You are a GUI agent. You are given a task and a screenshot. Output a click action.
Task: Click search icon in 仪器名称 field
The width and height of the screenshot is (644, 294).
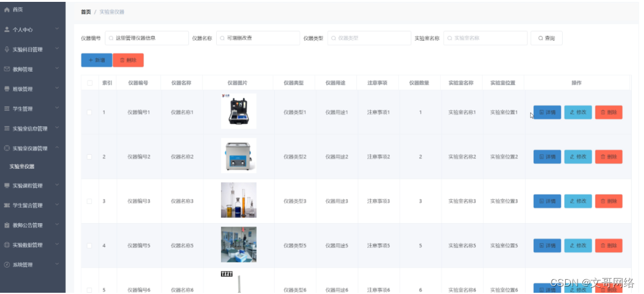pyautogui.click(x=222, y=38)
